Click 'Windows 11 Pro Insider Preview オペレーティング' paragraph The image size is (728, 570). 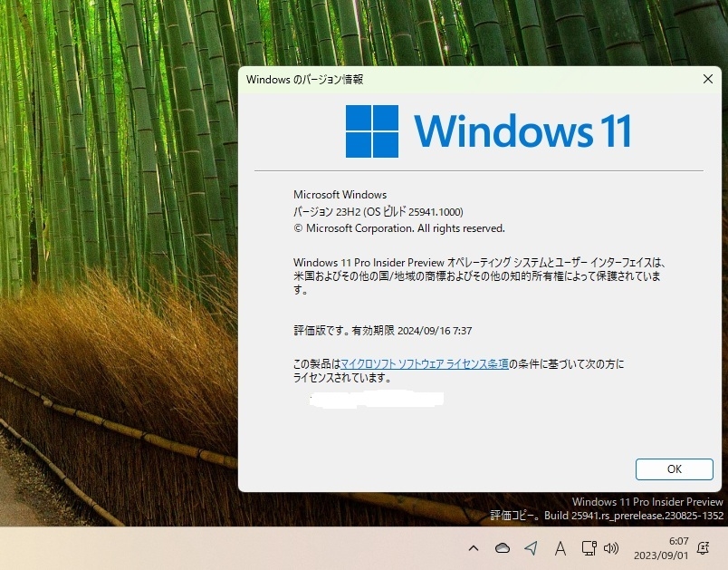pyautogui.click(x=480, y=276)
